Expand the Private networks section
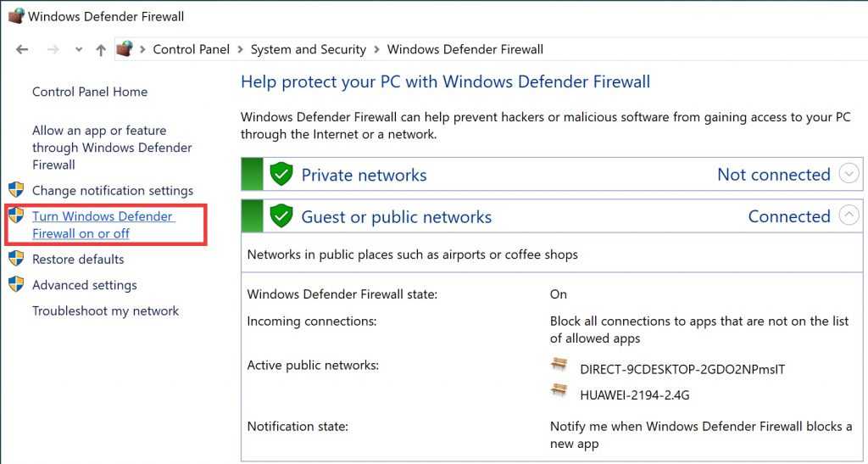 849,174
